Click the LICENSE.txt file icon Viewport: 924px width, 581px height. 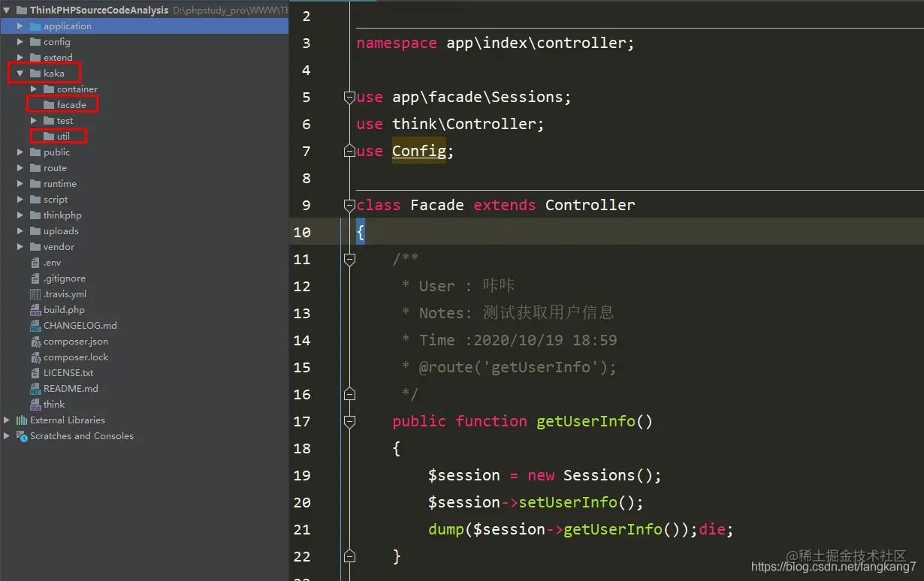pyautogui.click(x=35, y=373)
